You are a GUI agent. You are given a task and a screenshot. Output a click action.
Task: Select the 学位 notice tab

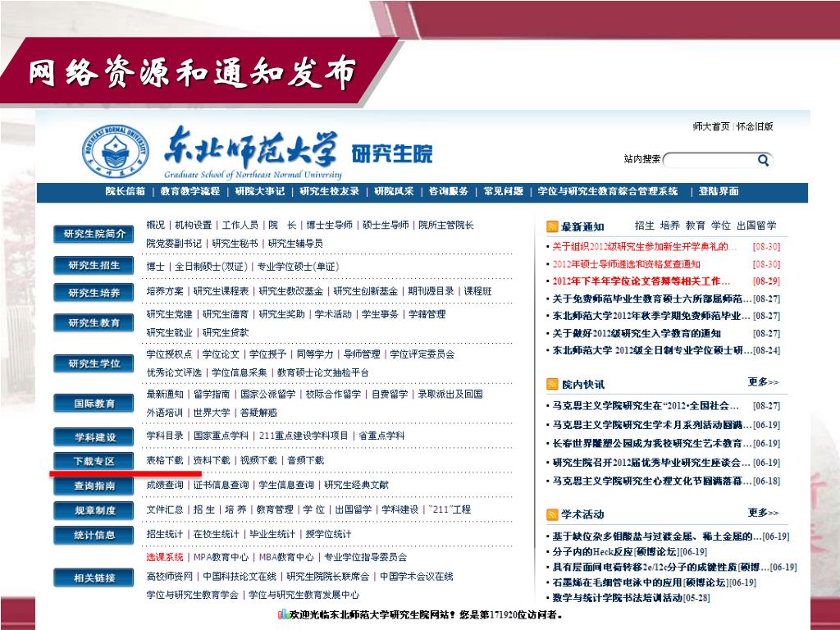click(x=721, y=226)
